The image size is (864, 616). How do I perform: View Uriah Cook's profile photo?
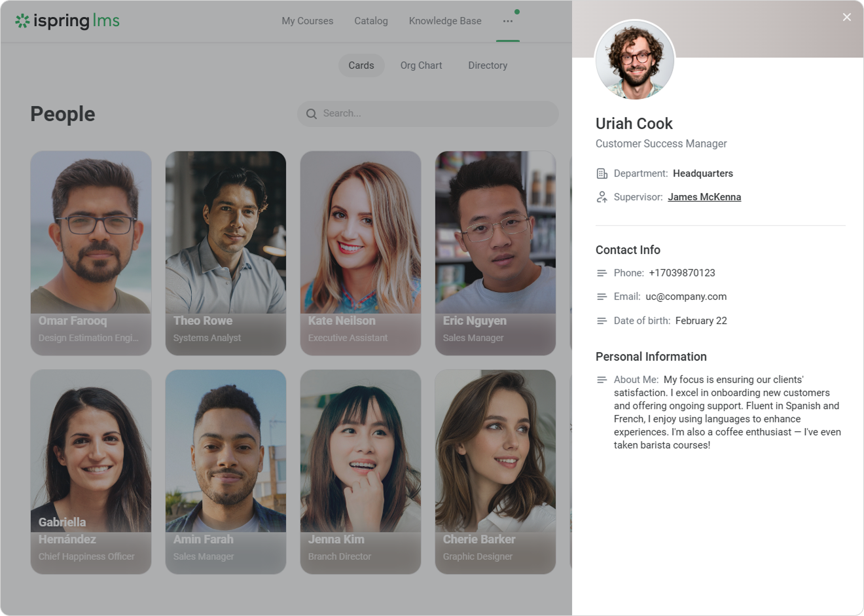[x=634, y=60]
